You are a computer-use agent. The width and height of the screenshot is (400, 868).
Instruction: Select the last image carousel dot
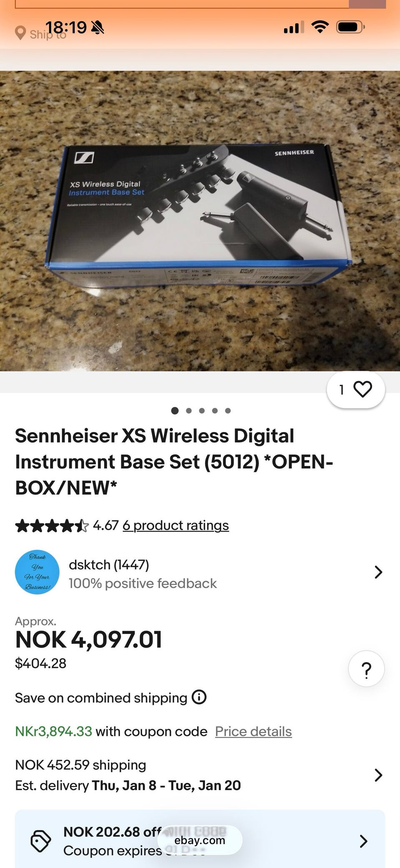228,410
